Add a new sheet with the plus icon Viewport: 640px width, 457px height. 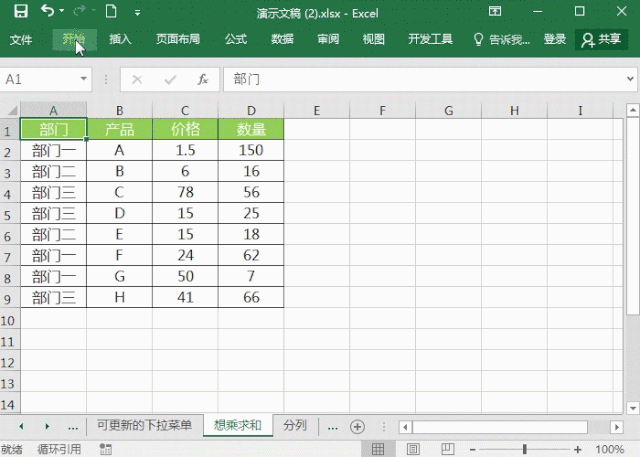(x=357, y=427)
